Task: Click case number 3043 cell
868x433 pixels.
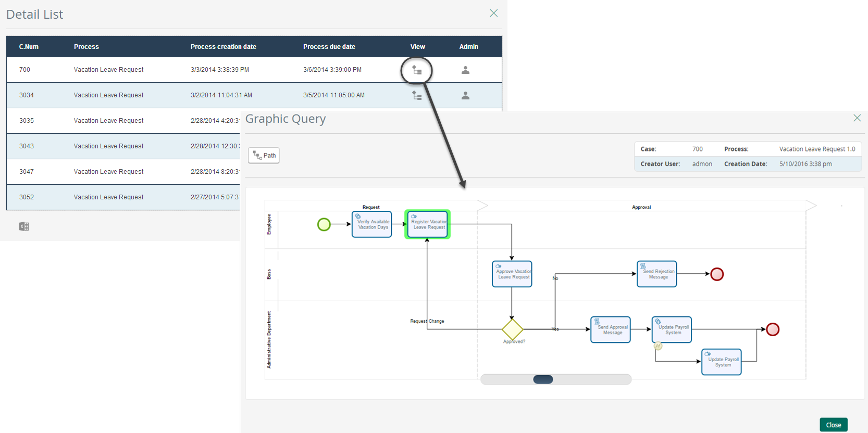Action: tap(27, 146)
